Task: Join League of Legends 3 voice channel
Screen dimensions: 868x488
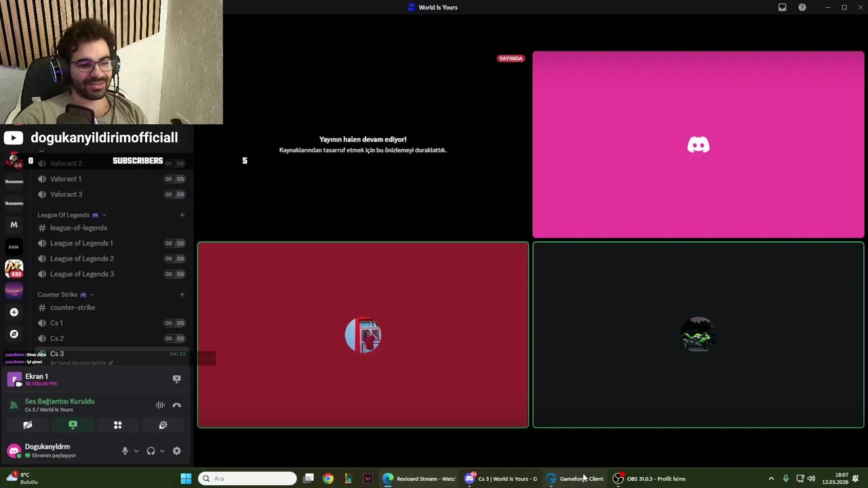Action: tap(112, 274)
